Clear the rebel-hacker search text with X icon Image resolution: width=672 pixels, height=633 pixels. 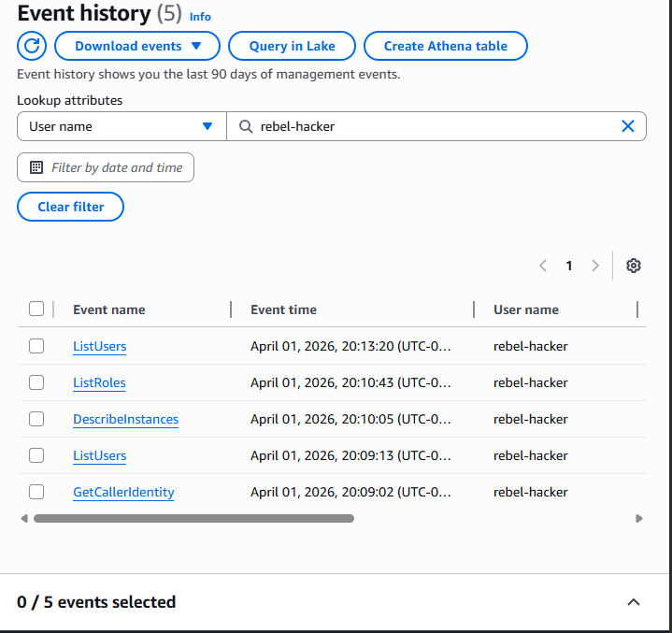coord(628,126)
